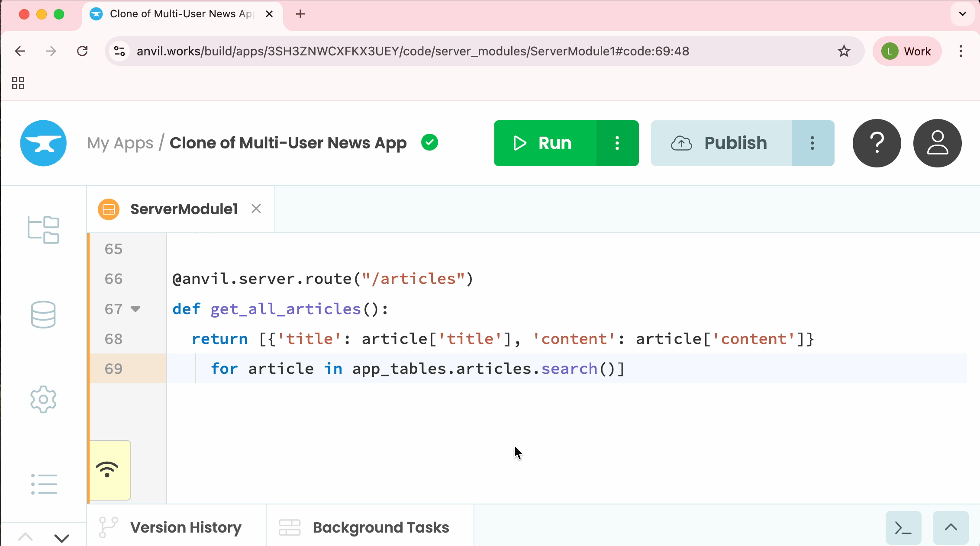
Task: Close the Clone of Multi-User News App browser tab
Action: [x=269, y=14]
